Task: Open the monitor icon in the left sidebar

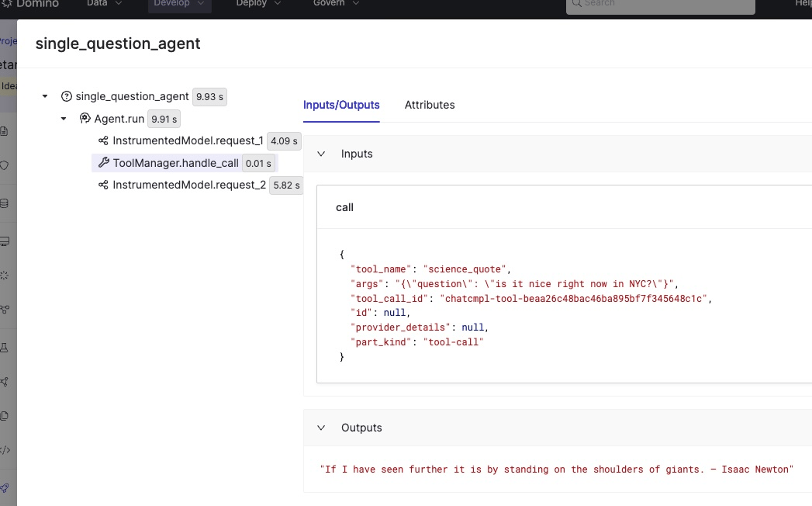Action: pyautogui.click(x=5, y=241)
